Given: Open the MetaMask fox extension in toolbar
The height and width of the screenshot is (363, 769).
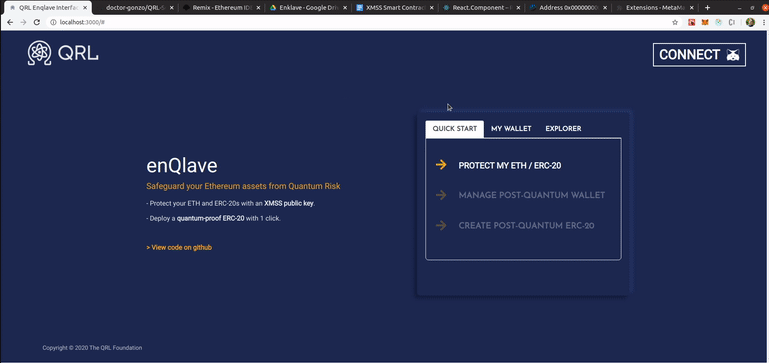Looking at the screenshot, I should 705,23.
